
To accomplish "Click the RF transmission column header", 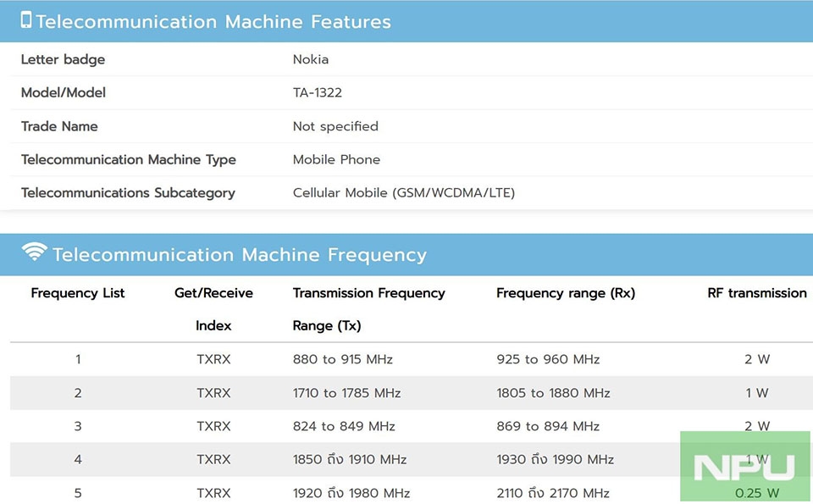I will [756, 293].
